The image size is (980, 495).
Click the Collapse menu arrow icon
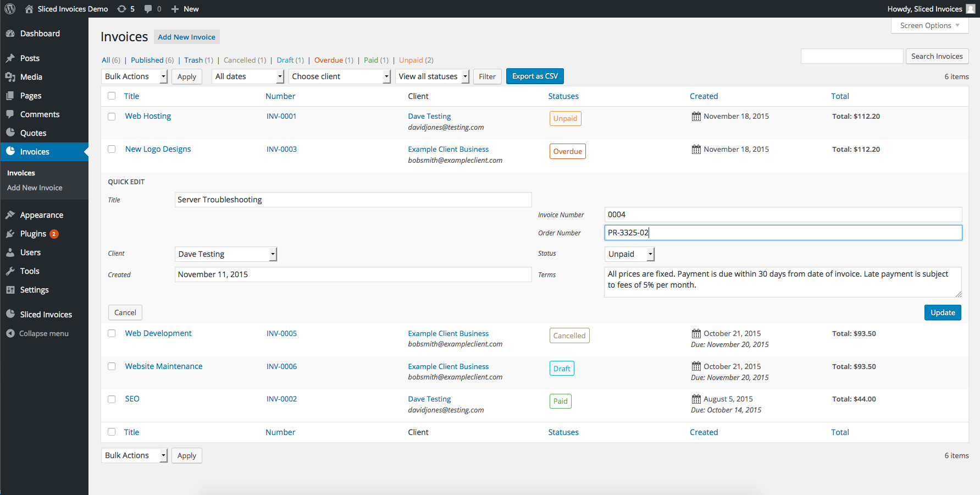pyautogui.click(x=10, y=333)
